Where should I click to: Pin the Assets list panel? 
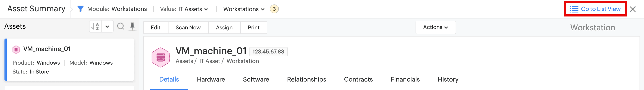pyautogui.click(x=132, y=26)
